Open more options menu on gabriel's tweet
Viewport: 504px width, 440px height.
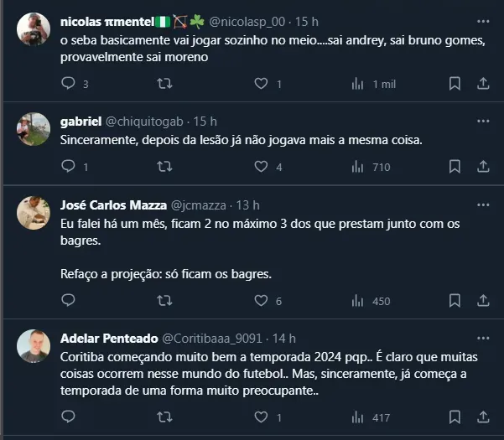[x=483, y=122]
